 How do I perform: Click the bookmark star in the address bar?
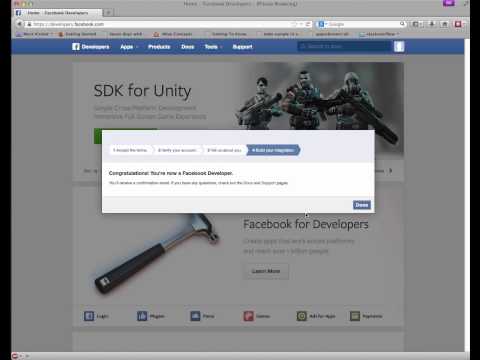294,24
